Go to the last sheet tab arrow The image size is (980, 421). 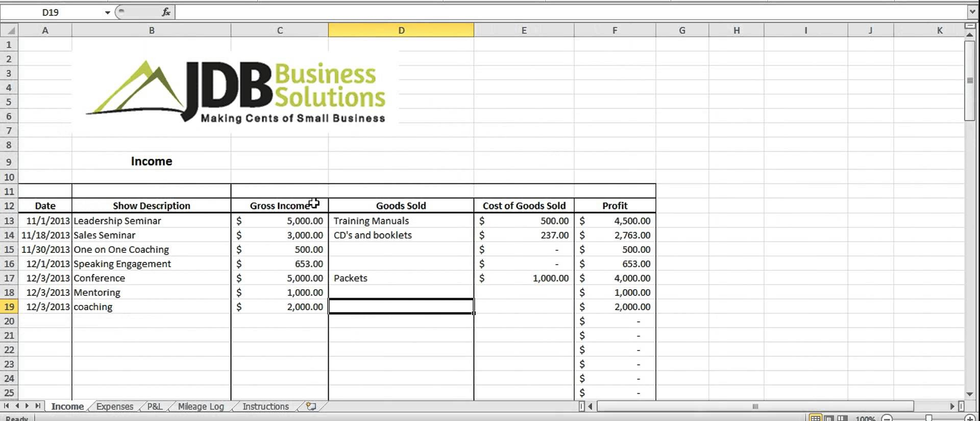tap(37, 406)
